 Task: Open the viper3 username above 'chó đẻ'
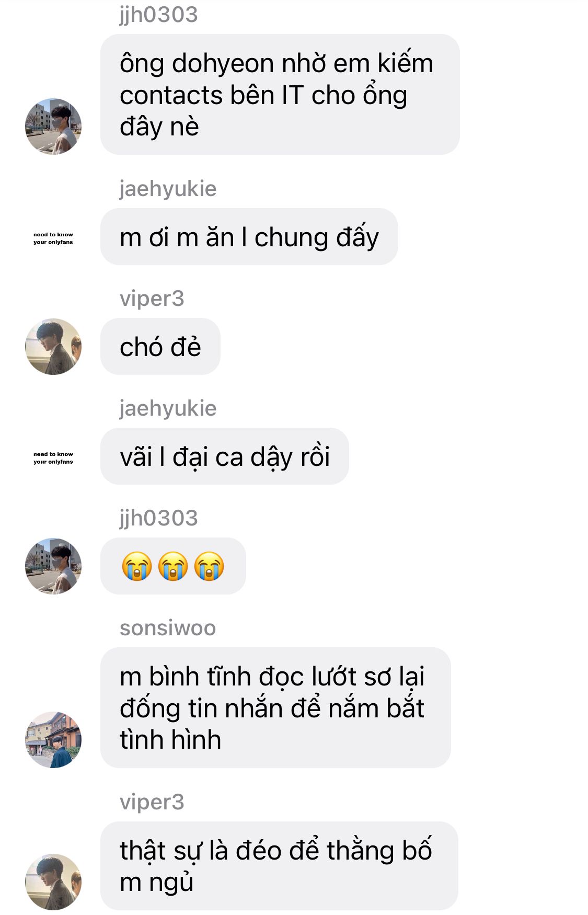(x=152, y=299)
